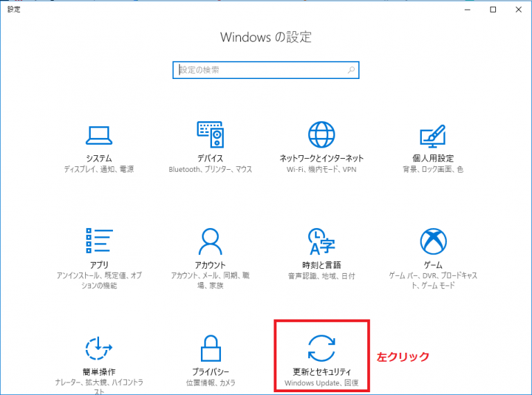This screenshot has height=395, width=532.
Task: Open the 時刻と言語 clock icon
Action: coord(321,241)
